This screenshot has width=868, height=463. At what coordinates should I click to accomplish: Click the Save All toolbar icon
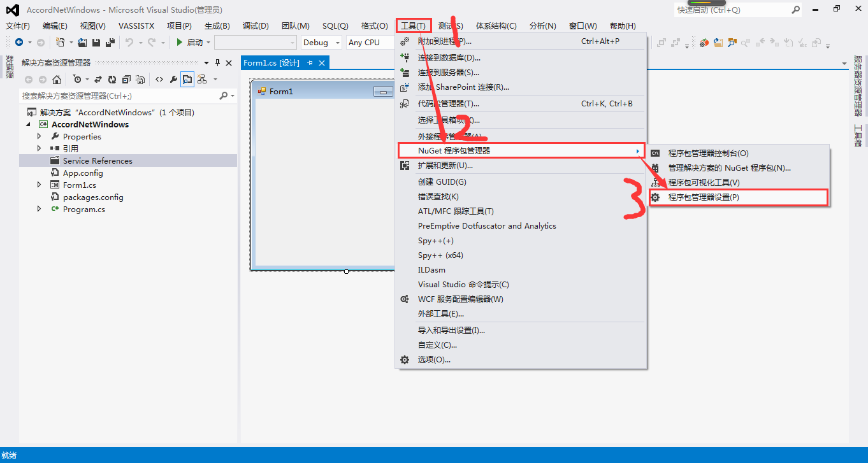[x=110, y=42]
